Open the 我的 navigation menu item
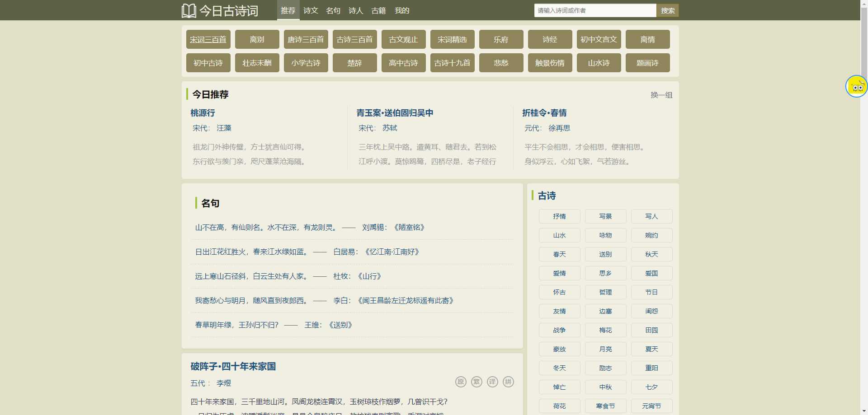The height and width of the screenshot is (415, 868). click(x=402, y=10)
